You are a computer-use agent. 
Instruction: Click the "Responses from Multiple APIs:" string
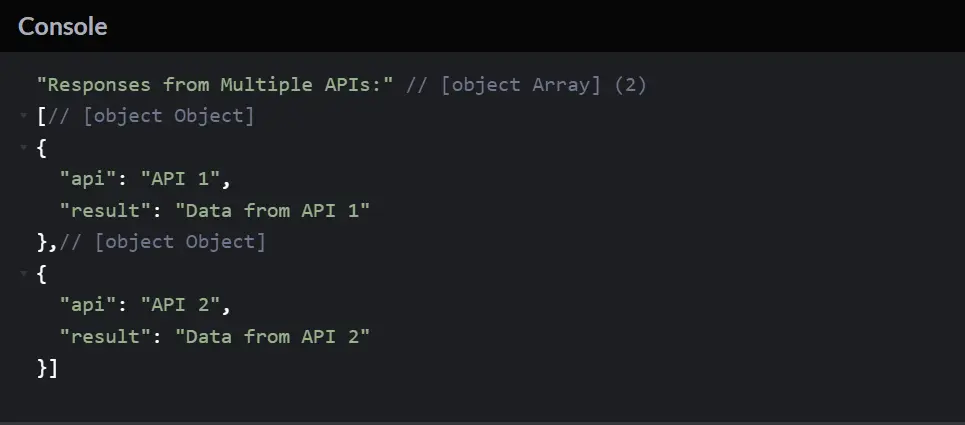[216, 85]
